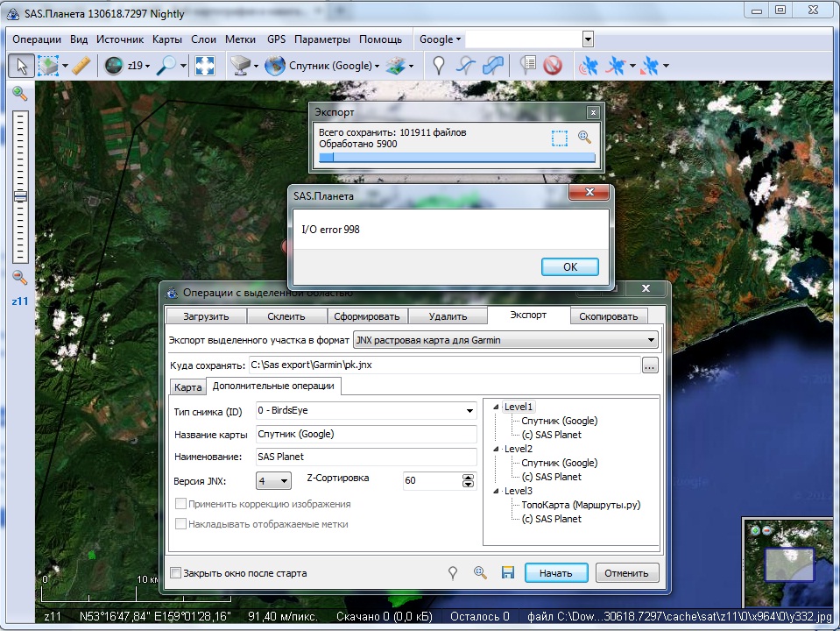The image size is (840, 631).
Task: Open the Карты menu
Action: [166, 39]
